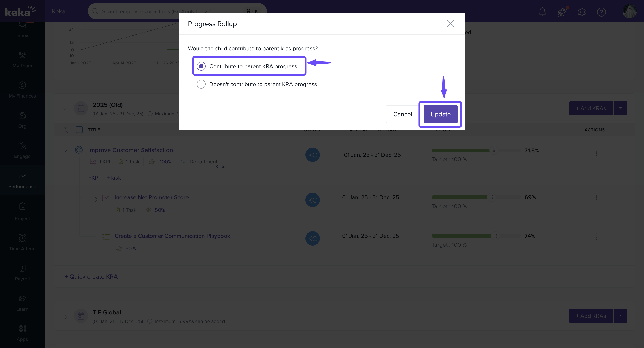
Task: Click the help question mark icon
Action: click(x=601, y=12)
